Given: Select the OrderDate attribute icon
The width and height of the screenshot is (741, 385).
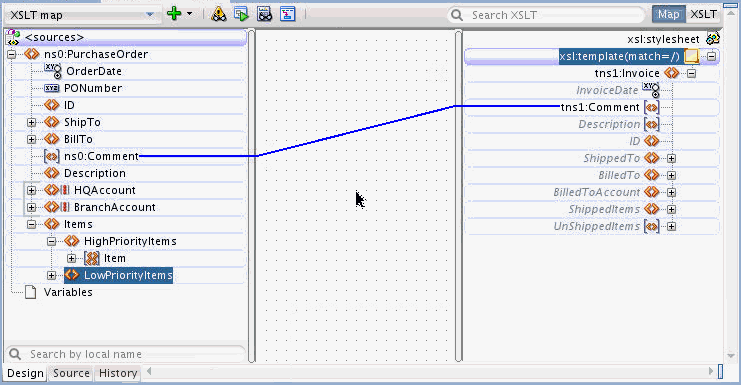Looking at the screenshot, I should point(53,71).
